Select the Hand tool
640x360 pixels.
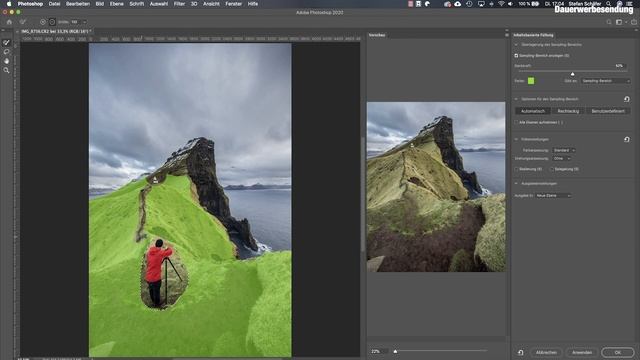point(6,61)
